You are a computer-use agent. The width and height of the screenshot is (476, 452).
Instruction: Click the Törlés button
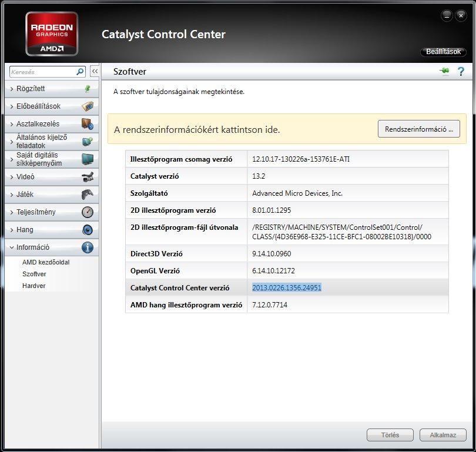(390, 435)
